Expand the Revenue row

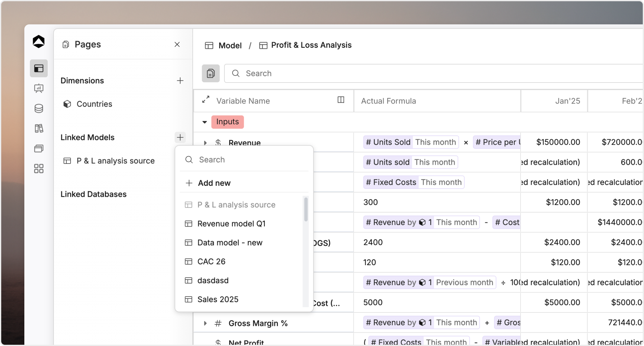point(205,143)
